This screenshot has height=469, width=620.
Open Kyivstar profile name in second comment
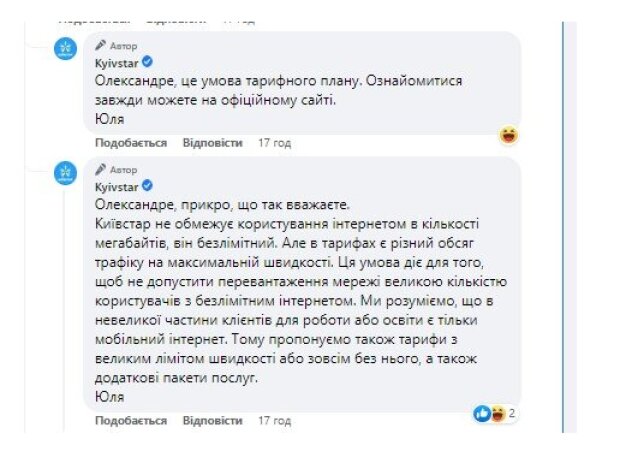pyautogui.click(x=117, y=187)
